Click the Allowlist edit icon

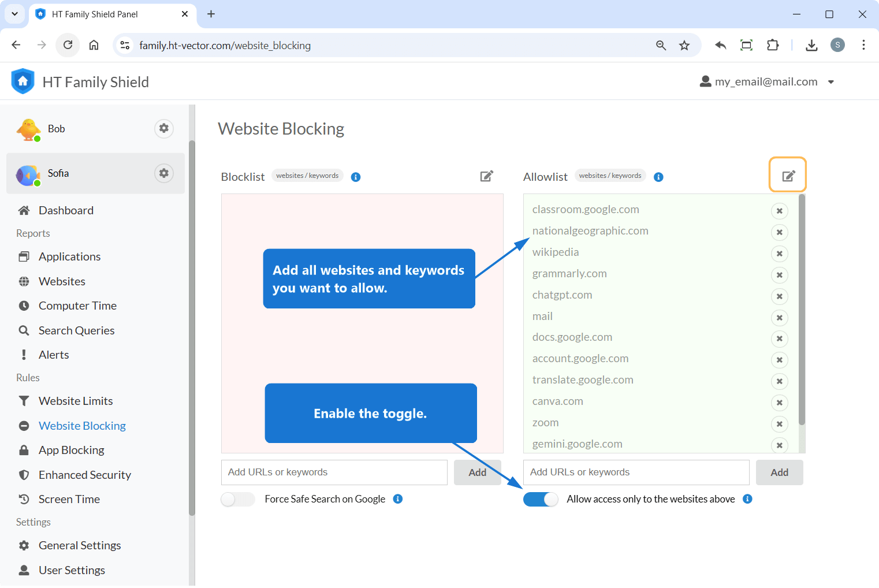pos(788,176)
